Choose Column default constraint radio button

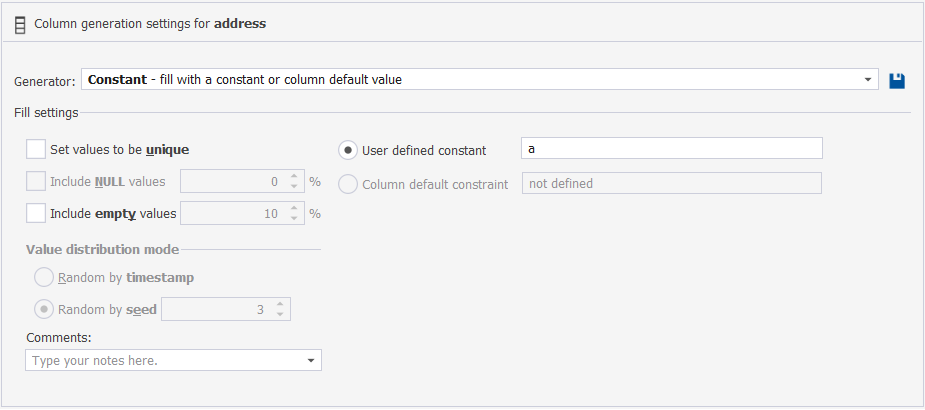click(348, 184)
